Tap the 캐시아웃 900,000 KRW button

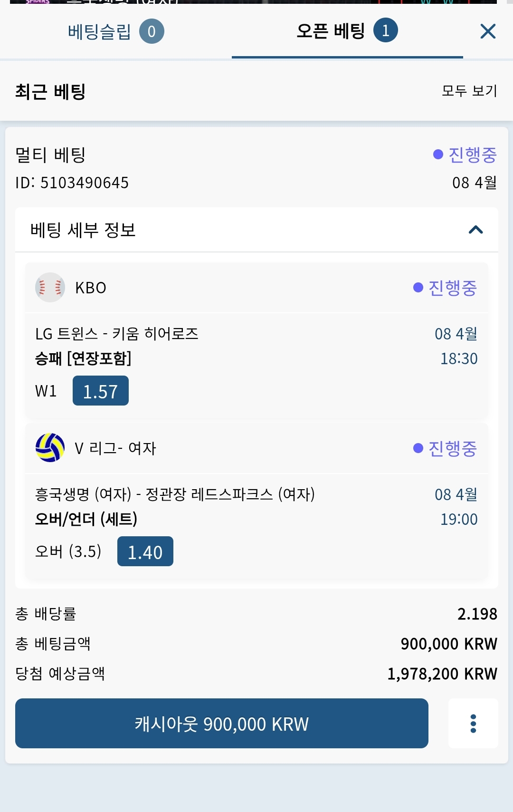tap(222, 723)
